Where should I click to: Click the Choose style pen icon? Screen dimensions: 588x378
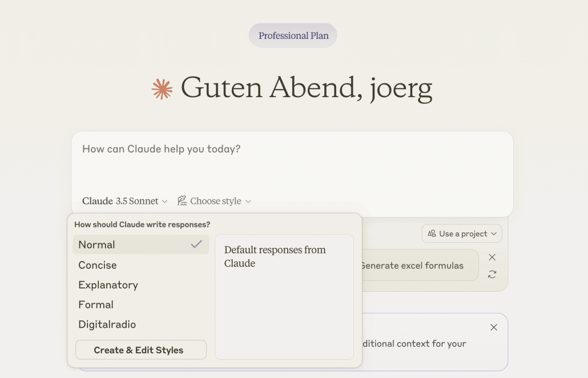tap(182, 201)
